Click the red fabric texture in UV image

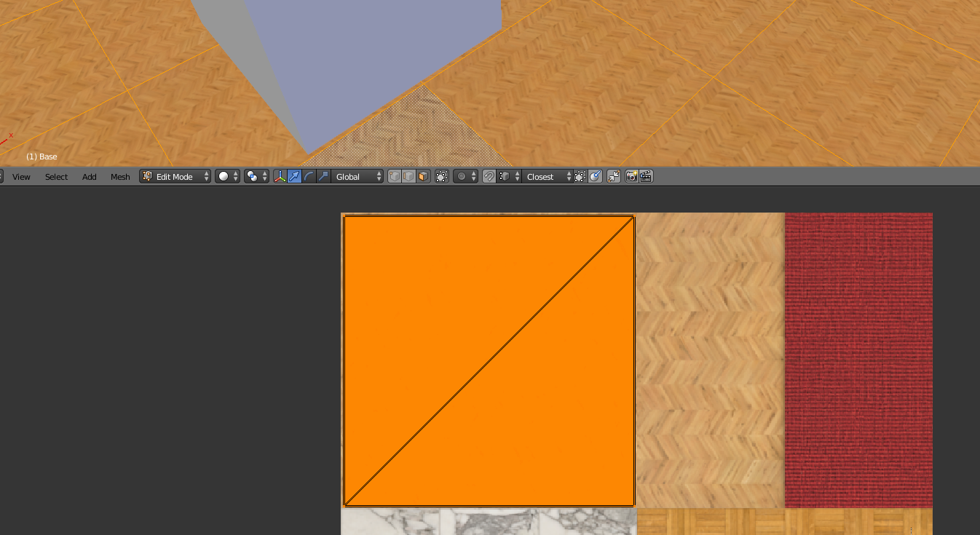858,360
